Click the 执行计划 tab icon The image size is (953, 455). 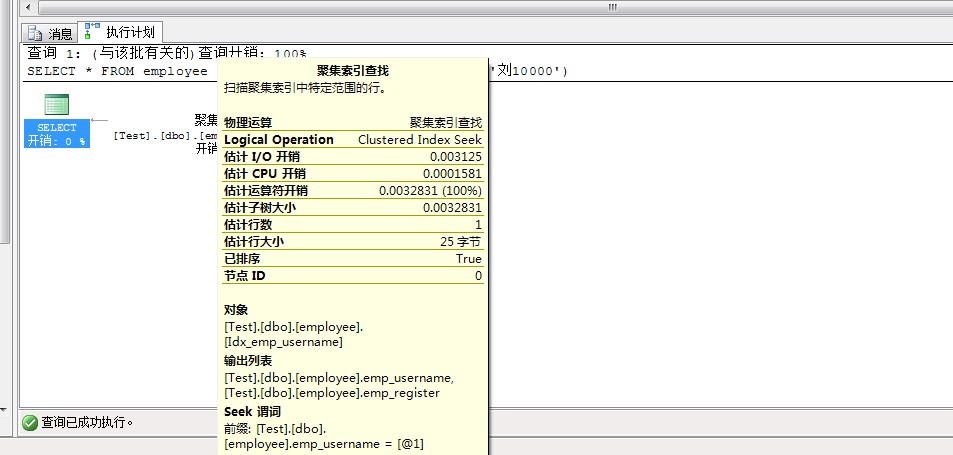[92, 31]
